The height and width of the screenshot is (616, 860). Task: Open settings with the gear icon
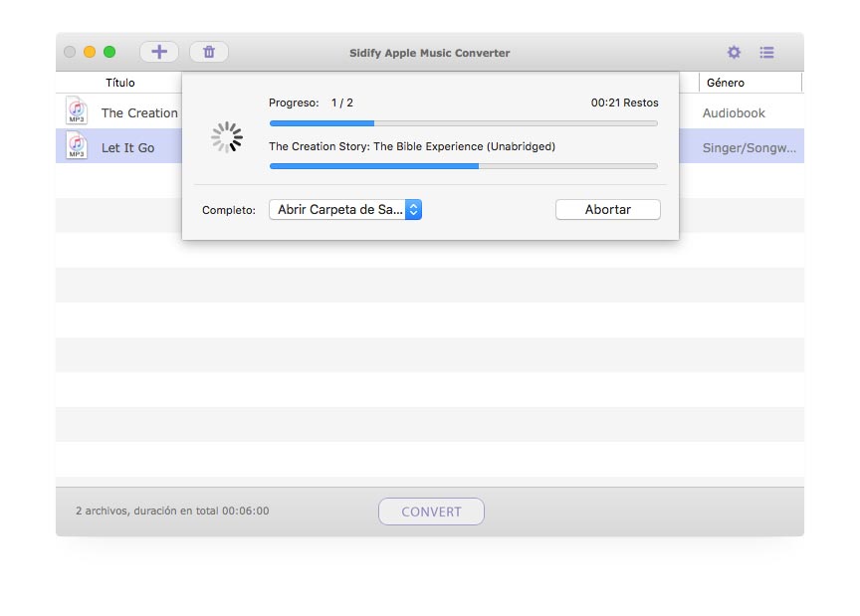(734, 52)
